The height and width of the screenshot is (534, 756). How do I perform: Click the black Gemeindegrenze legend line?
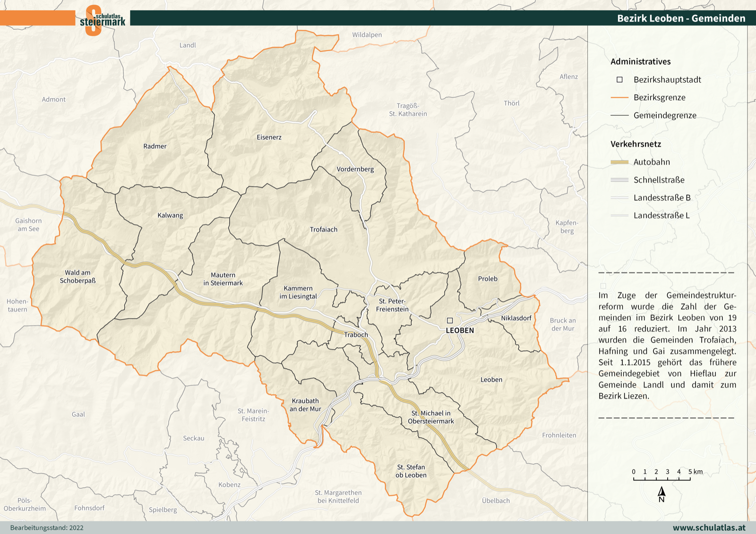[x=619, y=116]
